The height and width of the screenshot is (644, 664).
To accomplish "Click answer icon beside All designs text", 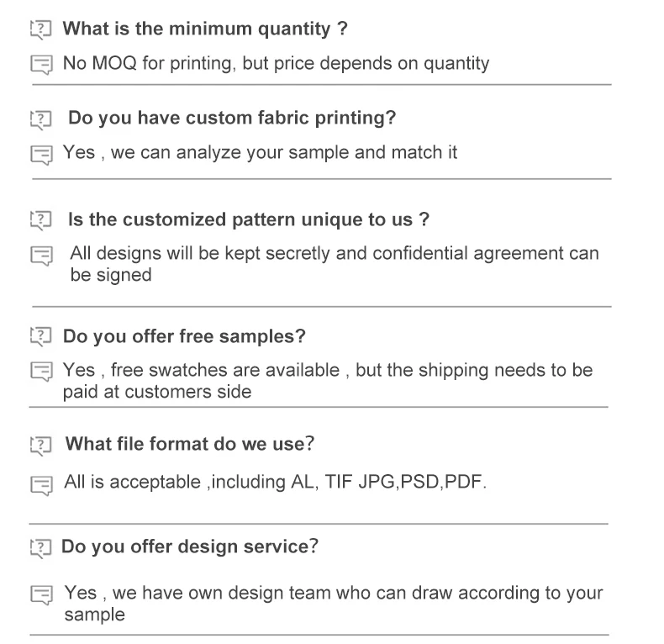I will (x=41, y=256).
